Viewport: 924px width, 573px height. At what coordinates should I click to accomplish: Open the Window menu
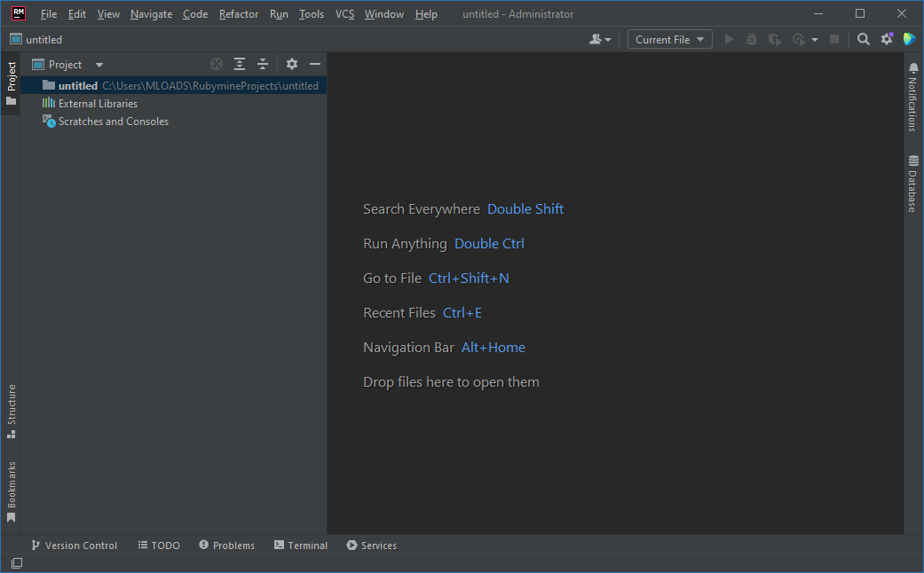tap(384, 13)
